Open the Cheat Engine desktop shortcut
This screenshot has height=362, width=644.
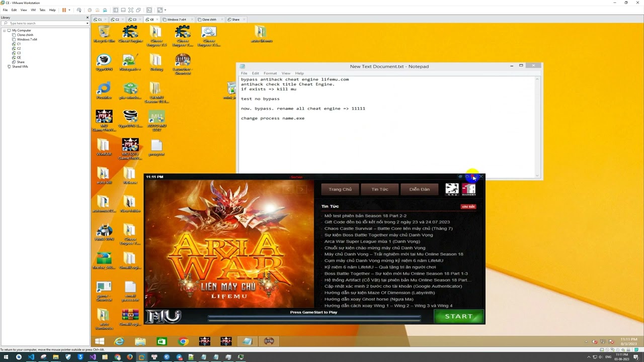point(130,34)
